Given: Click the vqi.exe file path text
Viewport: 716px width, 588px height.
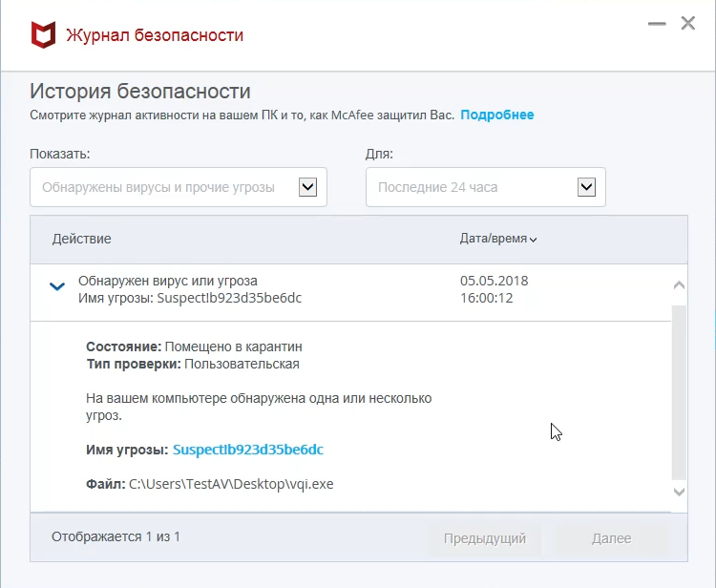Looking at the screenshot, I should 232,484.
